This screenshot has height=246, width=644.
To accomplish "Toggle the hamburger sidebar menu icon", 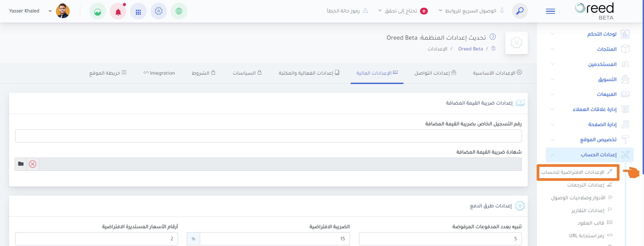I will (x=550, y=11).
